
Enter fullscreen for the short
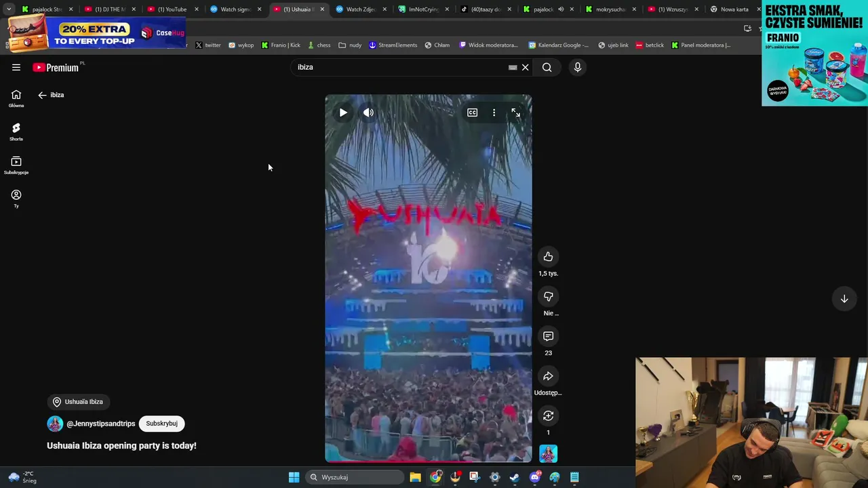pyautogui.click(x=515, y=113)
